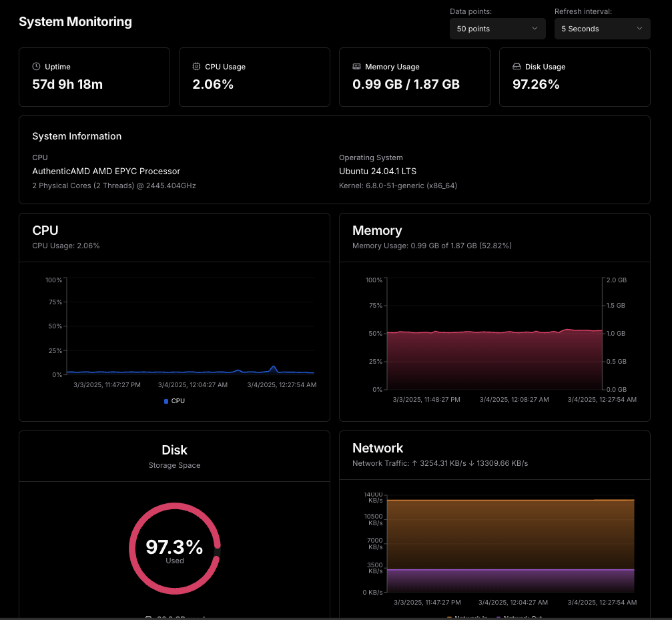
Task: Click the chevron arrow in the 50 points selector
Action: tap(535, 28)
